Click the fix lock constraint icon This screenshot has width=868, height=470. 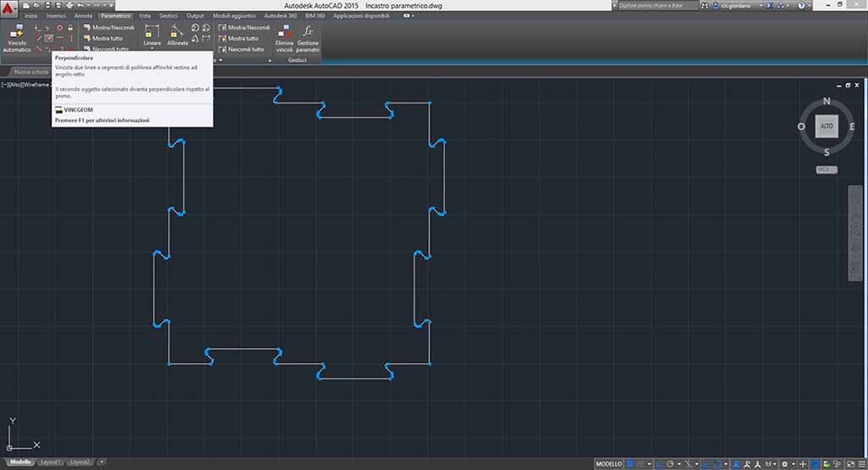(70, 27)
